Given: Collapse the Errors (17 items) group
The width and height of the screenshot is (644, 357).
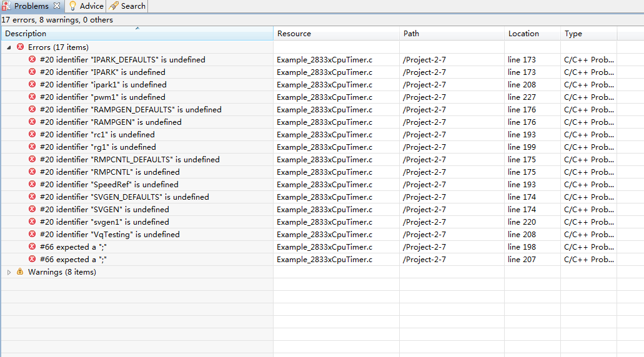Looking at the screenshot, I should (x=9, y=47).
